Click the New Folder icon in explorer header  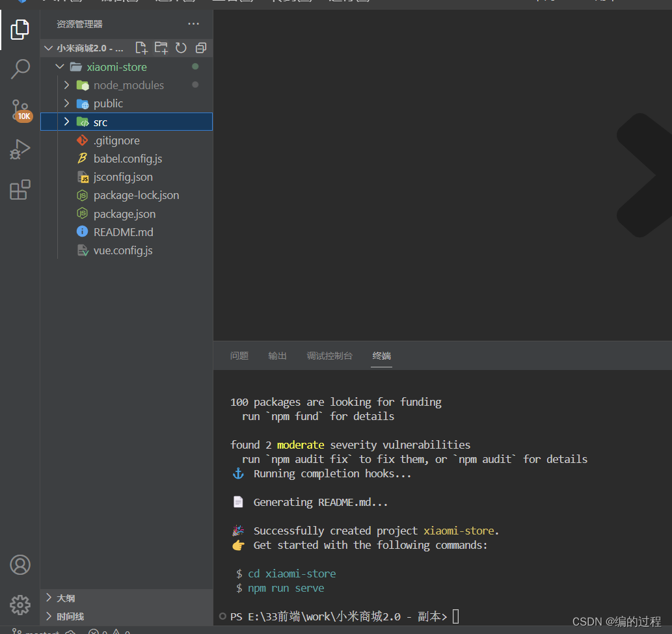tap(161, 48)
